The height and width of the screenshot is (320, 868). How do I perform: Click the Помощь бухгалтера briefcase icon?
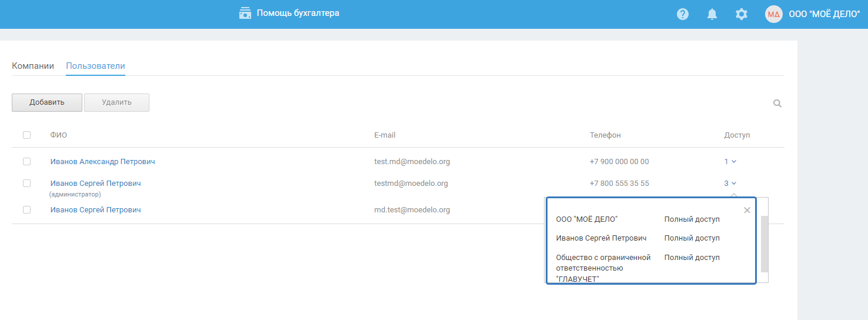click(x=245, y=13)
